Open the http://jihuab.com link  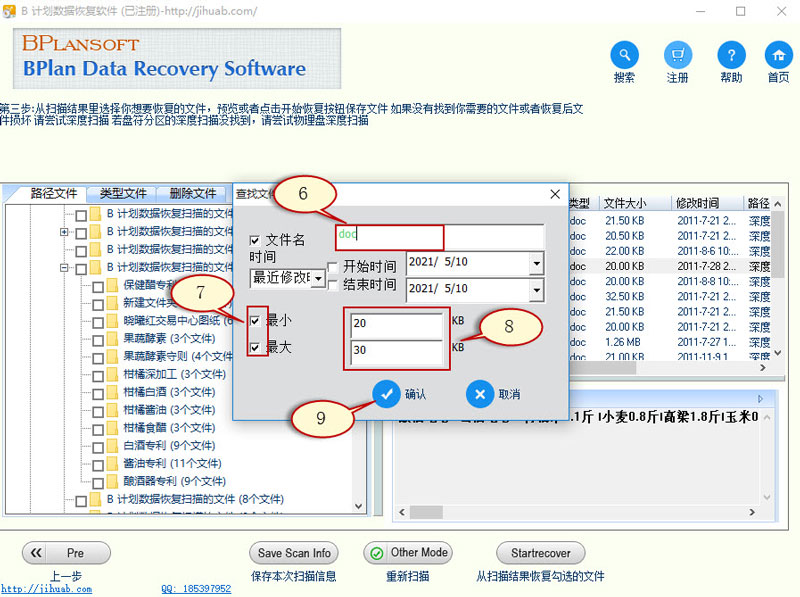click(46, 589)
